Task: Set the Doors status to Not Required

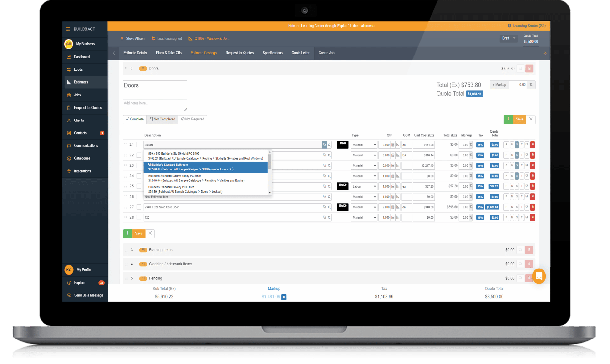Action: click(193, 120)
